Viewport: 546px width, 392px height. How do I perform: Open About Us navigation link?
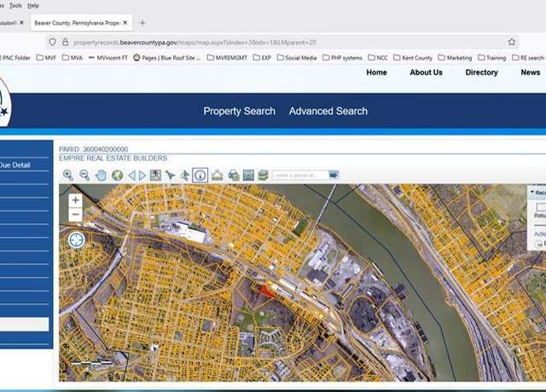coord(426,72)
